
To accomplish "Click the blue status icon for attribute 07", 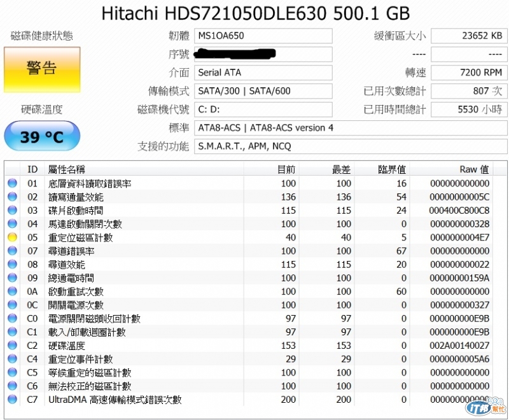I will (x=12, y=251).
